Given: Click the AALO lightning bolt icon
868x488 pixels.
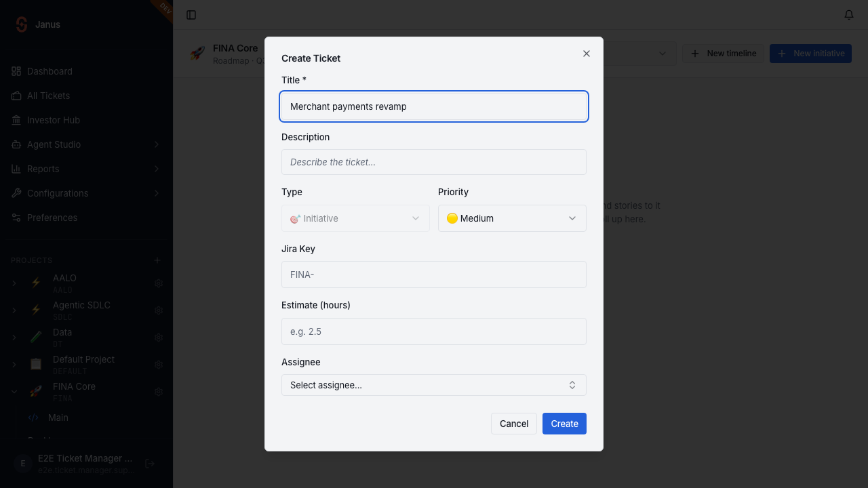Looking at the screenshot, I should (36, 283).
